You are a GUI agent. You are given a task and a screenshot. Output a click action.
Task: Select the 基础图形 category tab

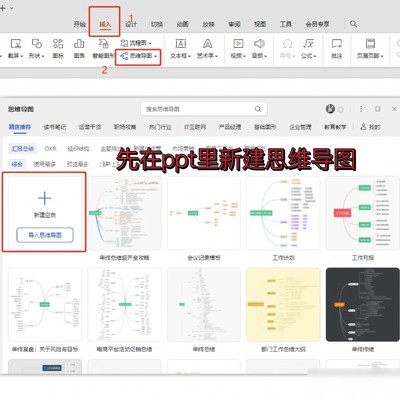(x=265, y=127)
